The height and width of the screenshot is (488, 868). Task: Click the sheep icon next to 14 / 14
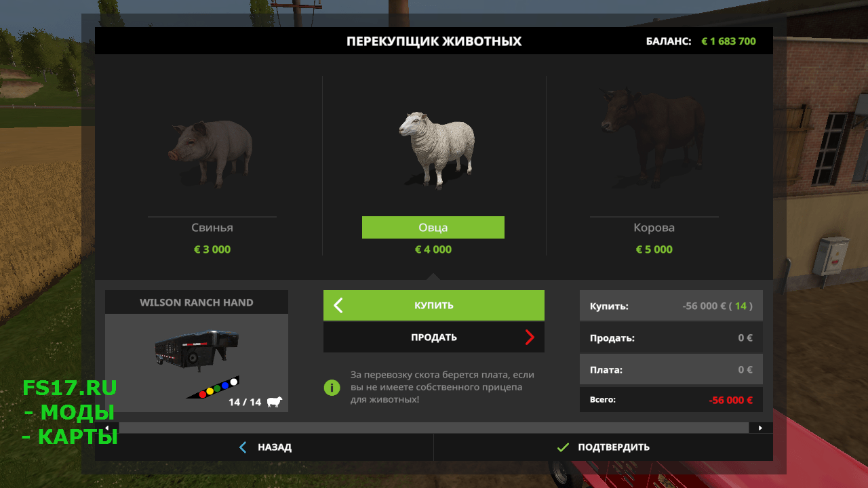point(275,402)
